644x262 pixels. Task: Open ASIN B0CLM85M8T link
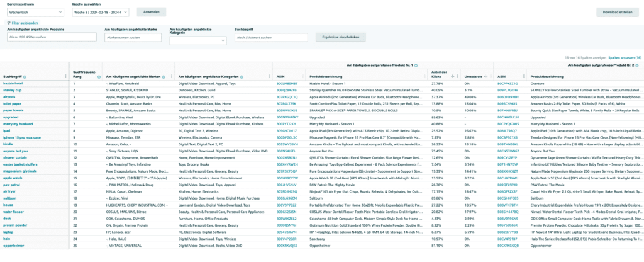286,84
